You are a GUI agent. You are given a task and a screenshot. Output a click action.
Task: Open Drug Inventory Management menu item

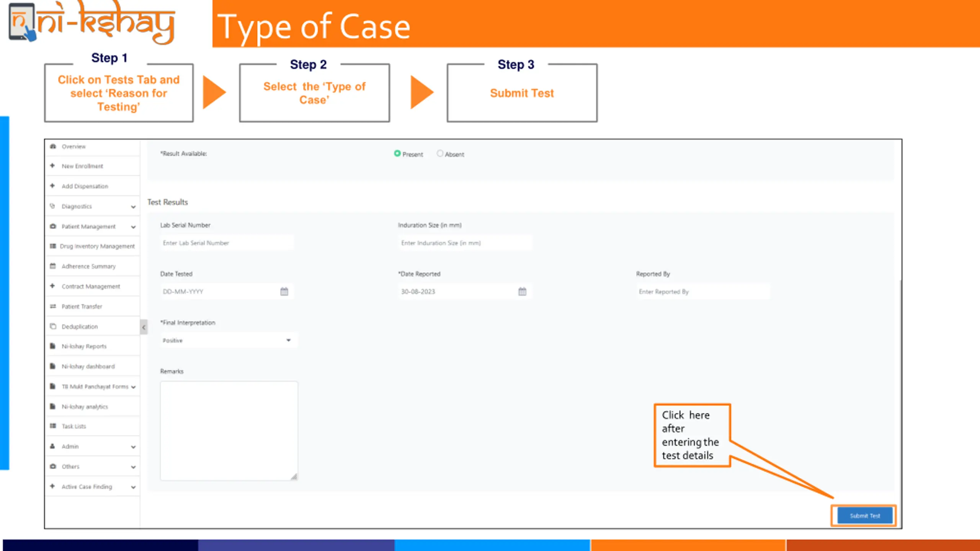pos(97,246)
